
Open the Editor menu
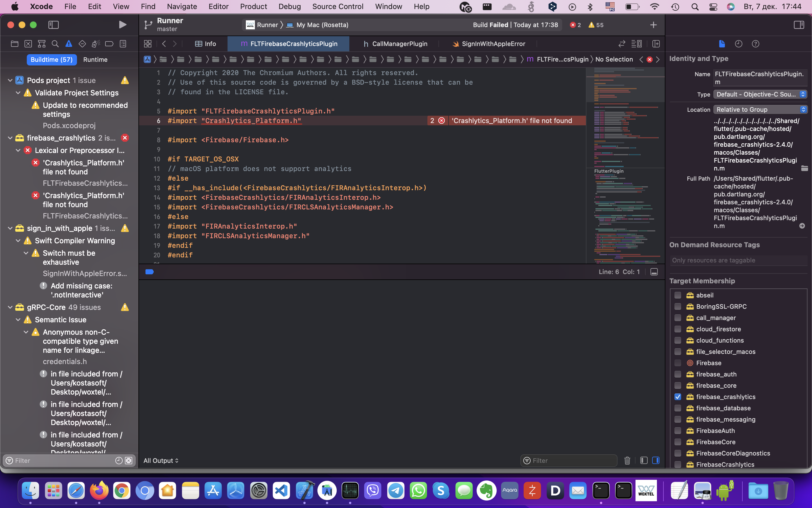tap(219, 6)
